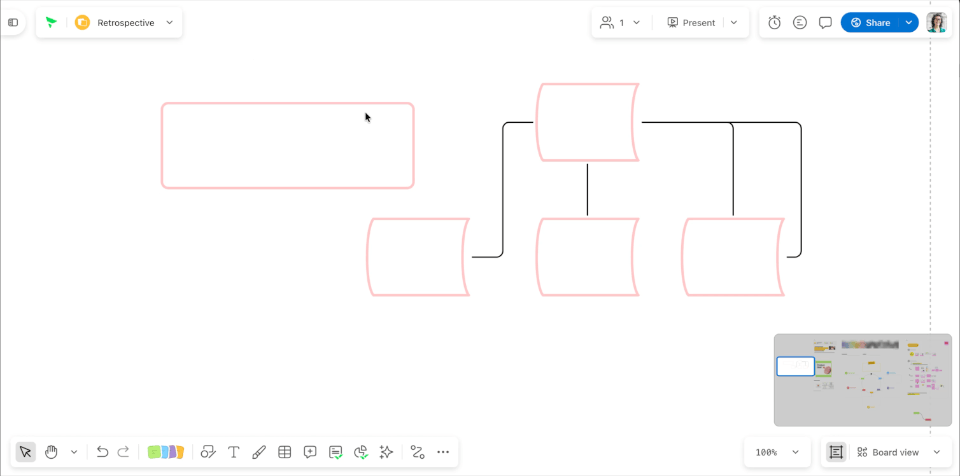This screenshot has height=476, width=960.
Task: Toggle the left sidebar panel icon
Action: point(13,23)
